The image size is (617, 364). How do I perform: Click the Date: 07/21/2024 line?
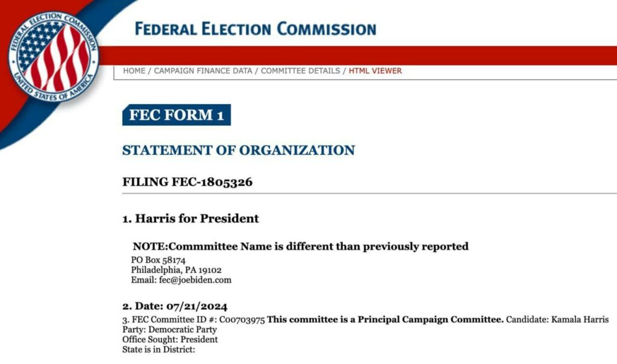175,306
